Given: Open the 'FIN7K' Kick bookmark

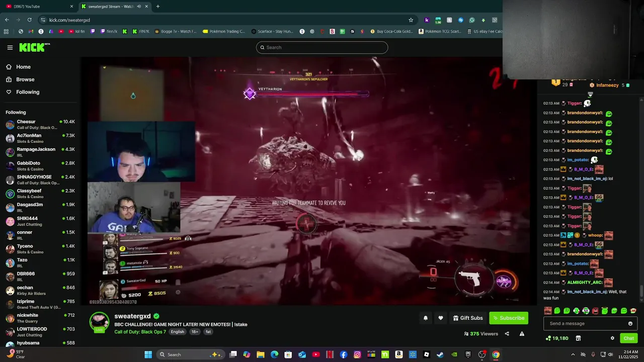Looking at the screenshot, I should pyautogui.click(x=140, y=31).
